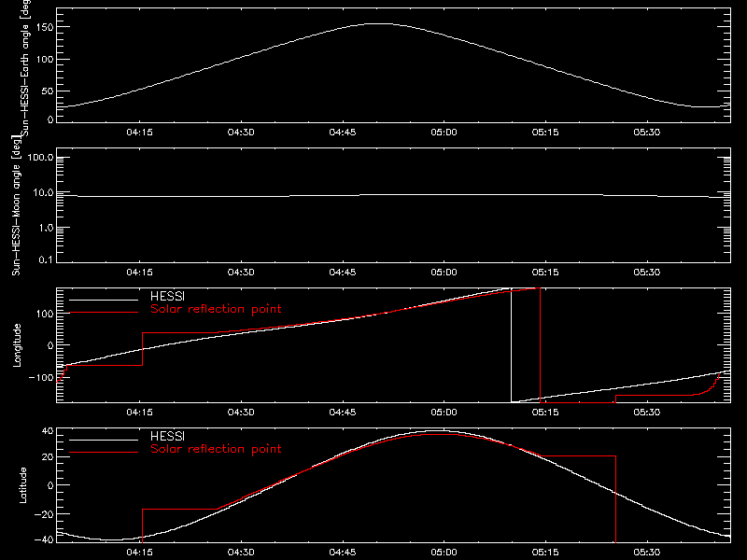Click the 0.1 tick on Moon angle plot
The height and width of the screenshot is (560, 747).
[46, 260]
